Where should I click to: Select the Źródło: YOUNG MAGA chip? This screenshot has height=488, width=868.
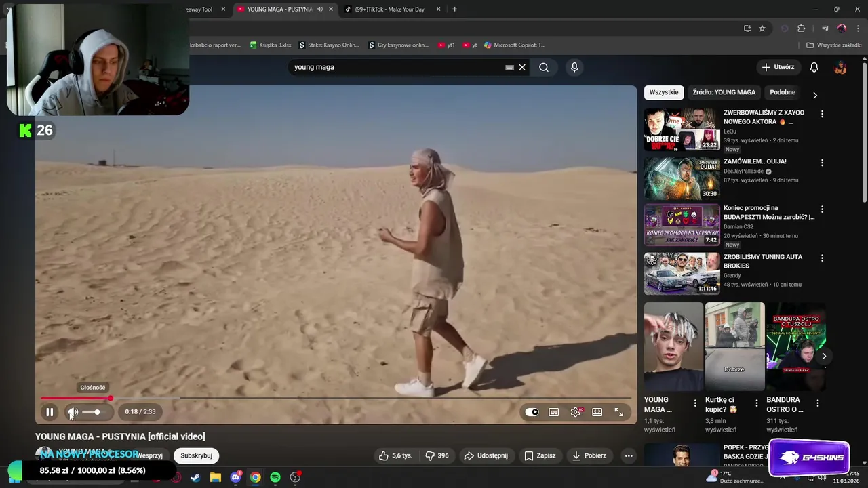(x=724, y=92)
